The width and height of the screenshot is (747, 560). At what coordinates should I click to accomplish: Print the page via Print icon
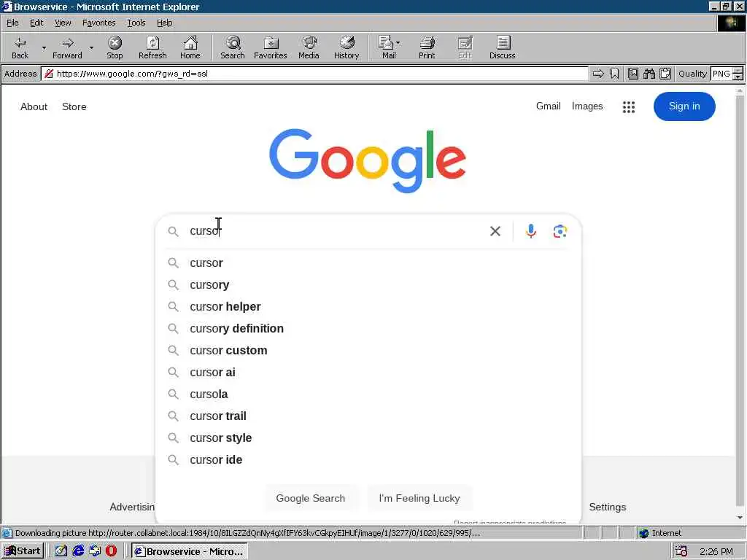point(427,47)
